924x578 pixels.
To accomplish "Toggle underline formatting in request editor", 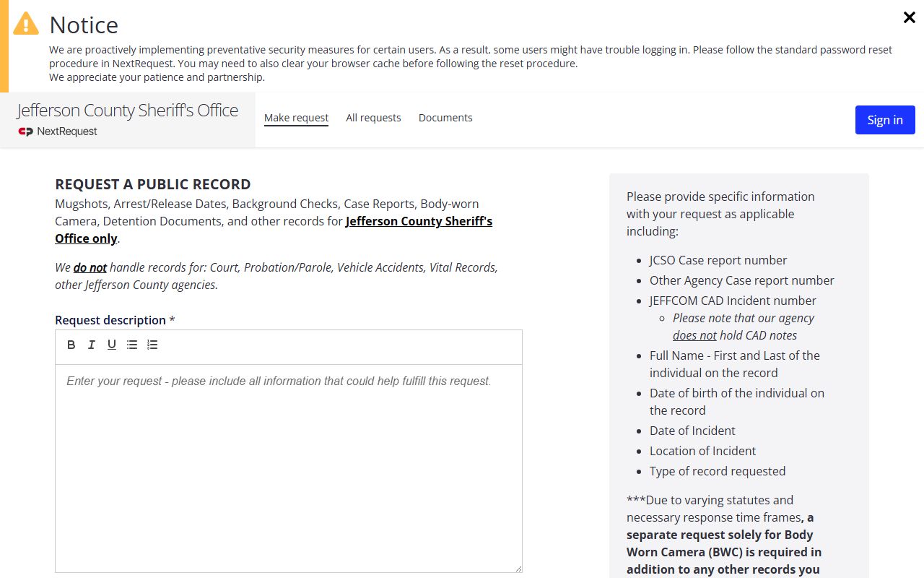I will (x=112, y=345).
